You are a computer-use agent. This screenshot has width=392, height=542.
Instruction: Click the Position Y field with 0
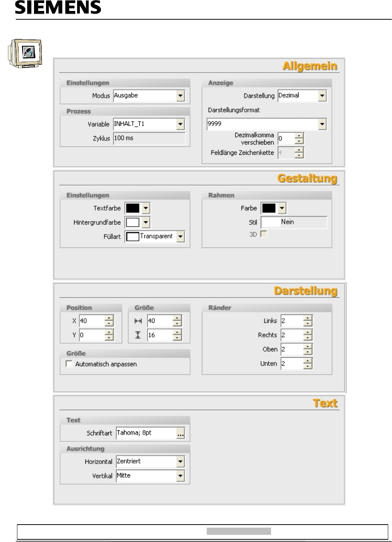(x=91, y=335)
